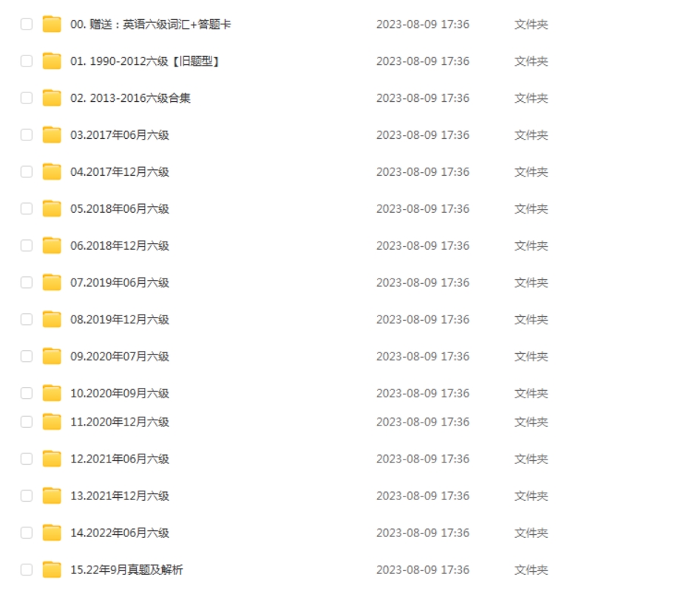Viewport: 700px width, 591px height.
Task: Click folder icon beside 05.2018年06月六级
Action: (52, 209)
